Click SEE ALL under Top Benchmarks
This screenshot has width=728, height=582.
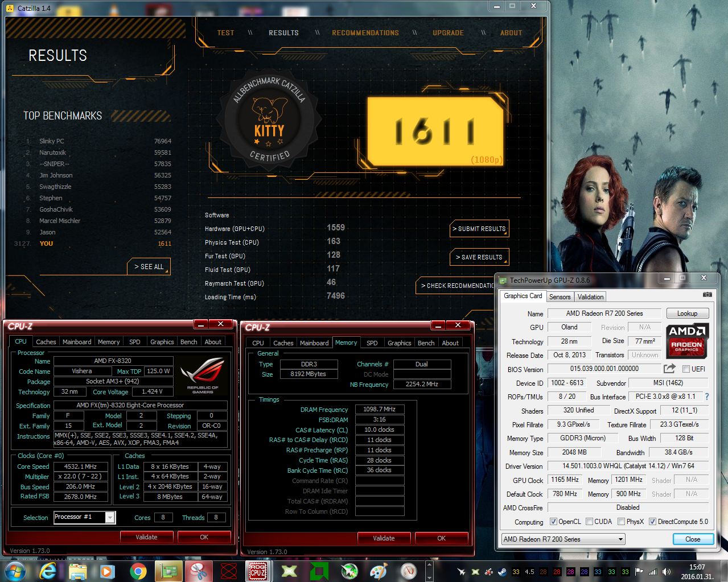coord(149,266)
